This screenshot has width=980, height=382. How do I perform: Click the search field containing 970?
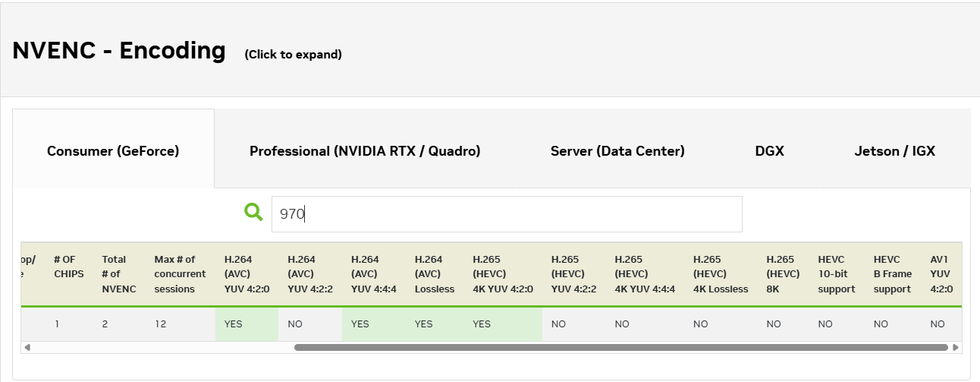506,214
